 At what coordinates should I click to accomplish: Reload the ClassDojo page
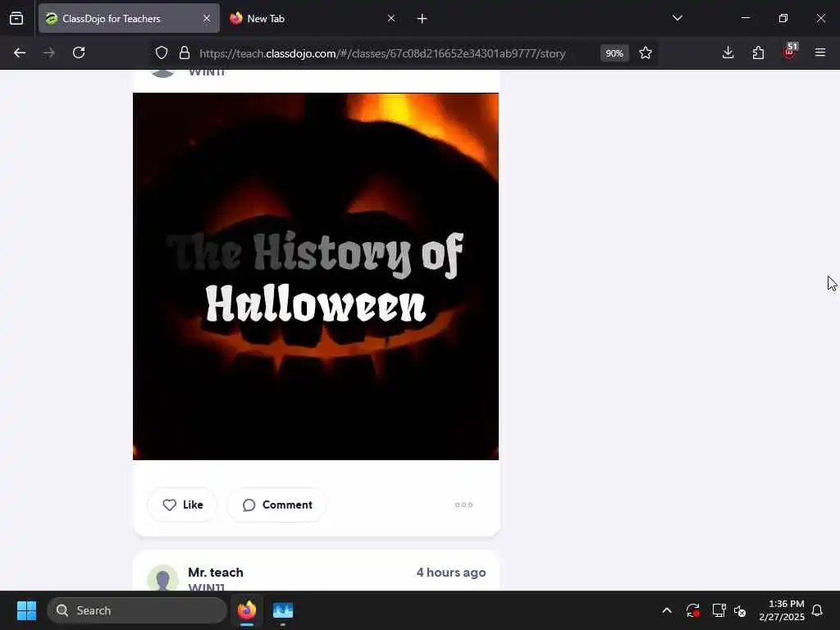click(x=79, y=52)
